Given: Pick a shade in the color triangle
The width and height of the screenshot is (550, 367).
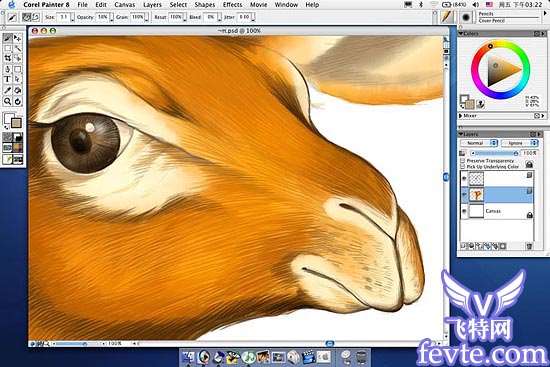Looking at the screenshot, I should (502, 71).
